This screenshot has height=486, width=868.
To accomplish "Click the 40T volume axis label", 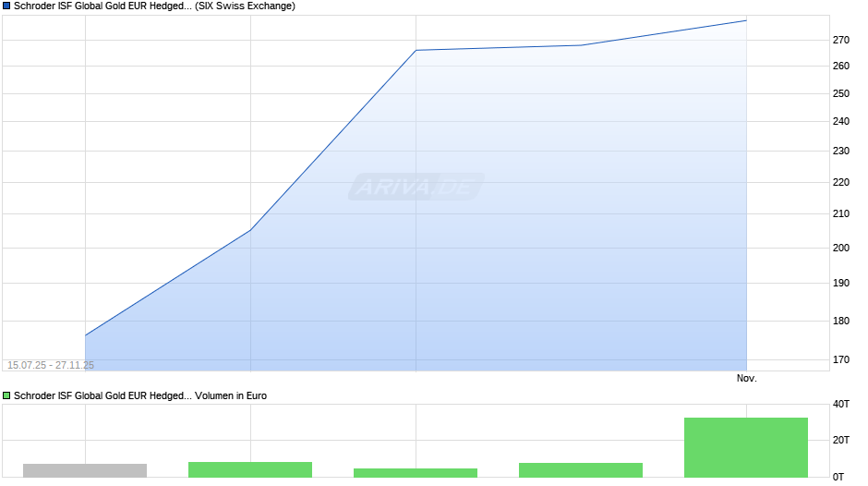I will 841,404.
